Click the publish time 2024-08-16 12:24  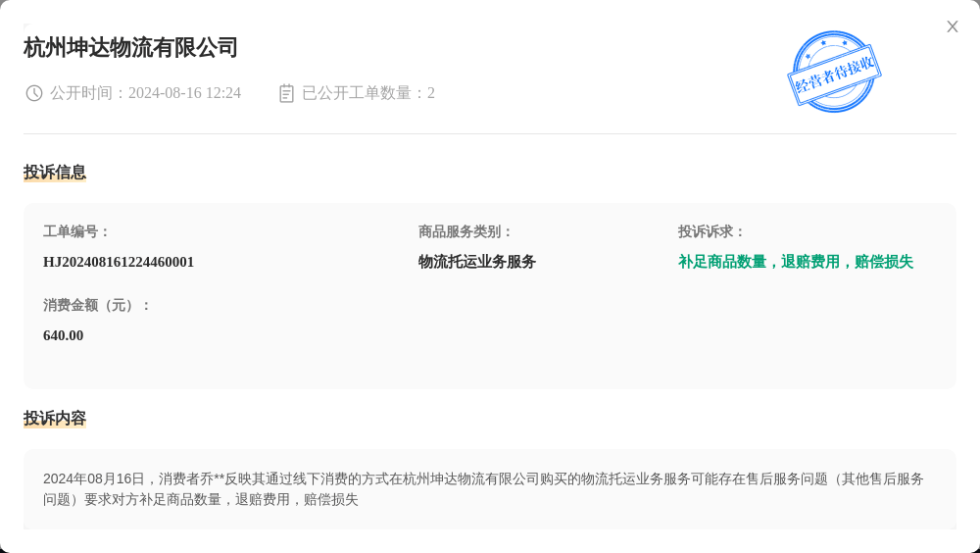(x=184, y=93)
